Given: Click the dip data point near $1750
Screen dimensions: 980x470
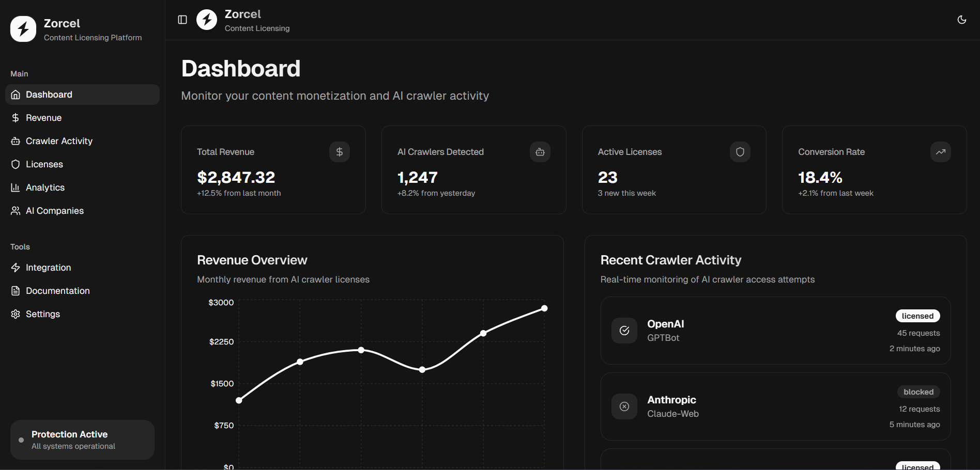Looking at the screenshot, I should point(422,369).
